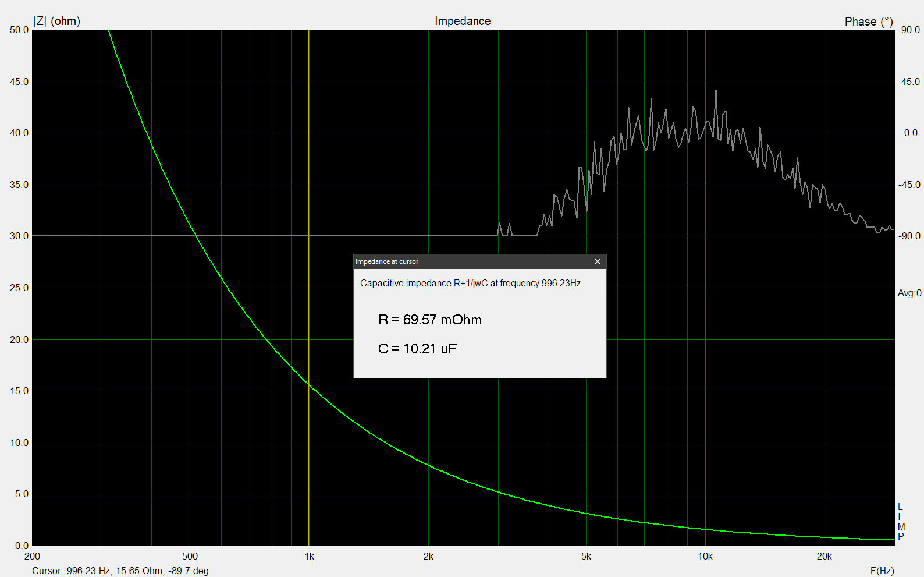Image resolution: width=924 pixels, height=577 pixels.
Task: Click the Avg:0 indicator
Action: click(x=909, y=293)
